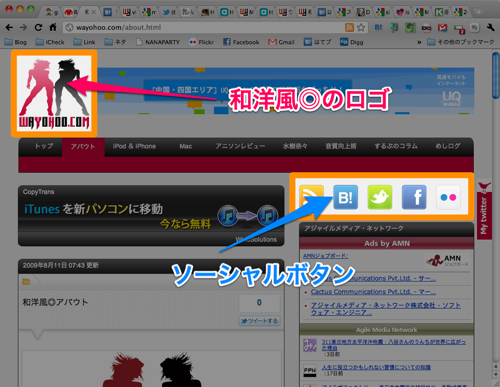Click the page vertical scrollbar thumb
Screen dimensions: 500x387
495,75
